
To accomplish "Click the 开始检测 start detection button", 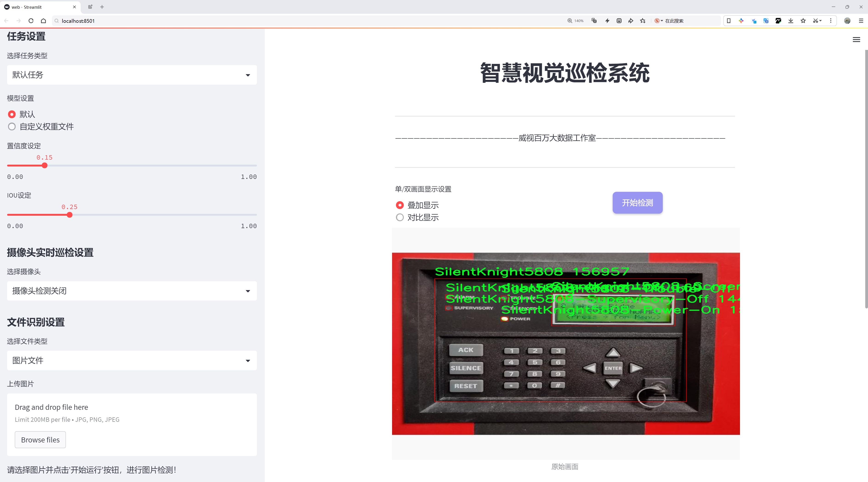I will (637, 203).
